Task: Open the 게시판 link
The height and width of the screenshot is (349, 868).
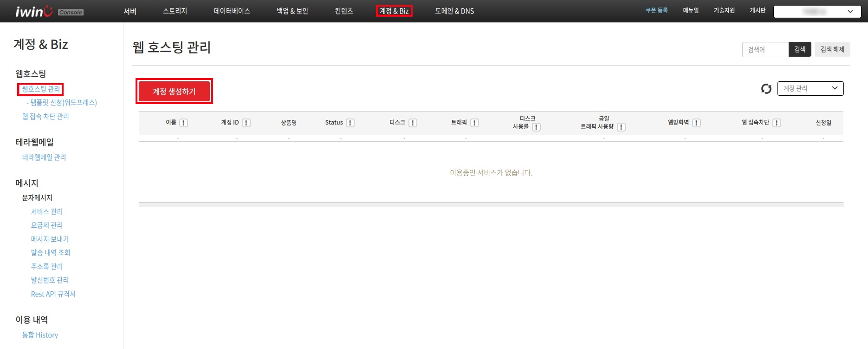Action: (x=758, y=10)
